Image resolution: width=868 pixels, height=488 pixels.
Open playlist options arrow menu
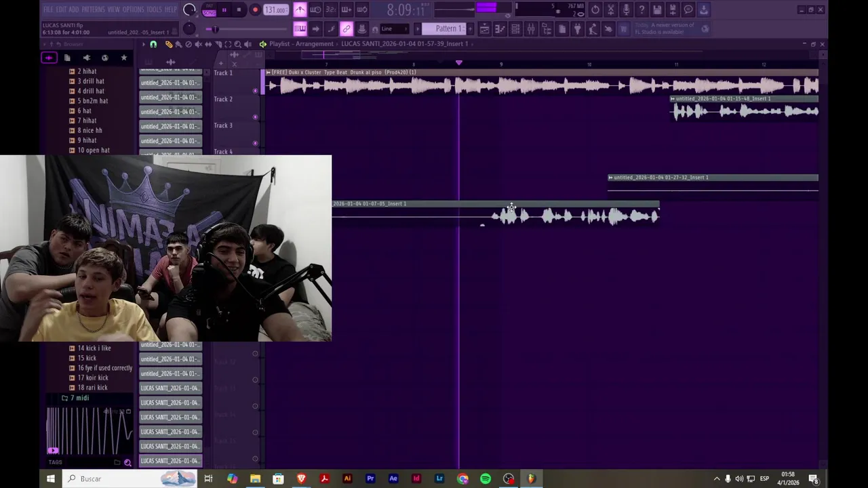point(143,44)
